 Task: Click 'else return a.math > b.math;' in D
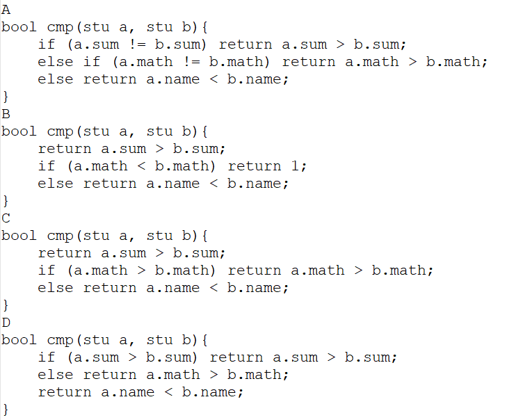click(163, 375)
